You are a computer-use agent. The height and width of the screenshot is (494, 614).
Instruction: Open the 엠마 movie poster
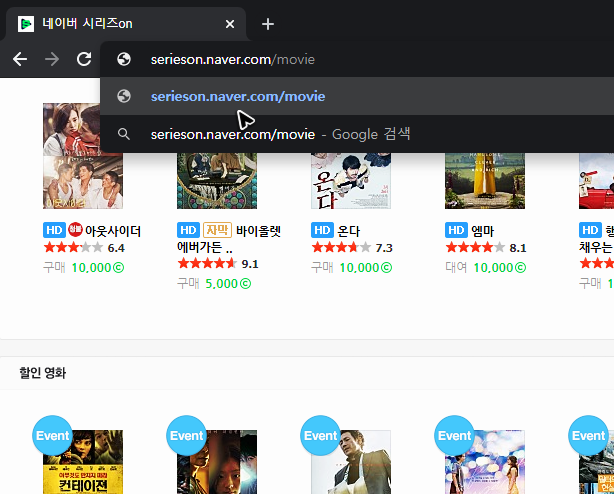click(485, 180)
